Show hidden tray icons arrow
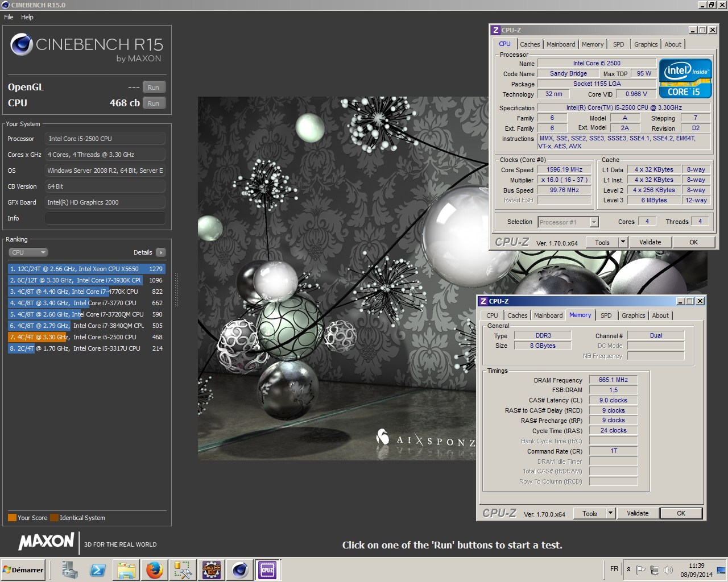The image size is (728, 582). pyautogui.click(x=628, y=569)
